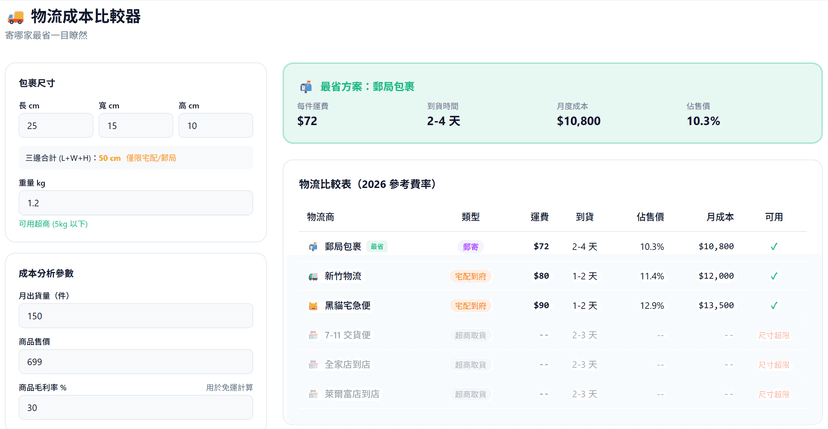The image size is (828, 429).
Task: Click 尺寸超限 in the 全家店到店 row
Action: coord(774,365)
